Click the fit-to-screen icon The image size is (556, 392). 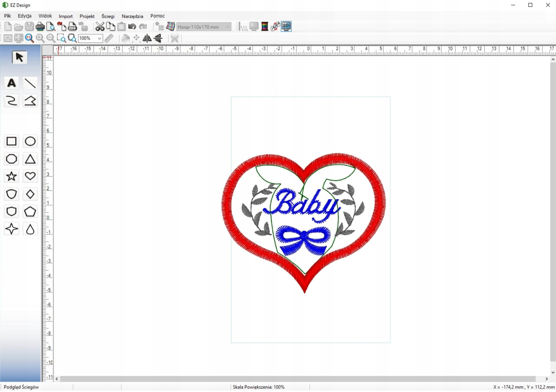point(19,38)
